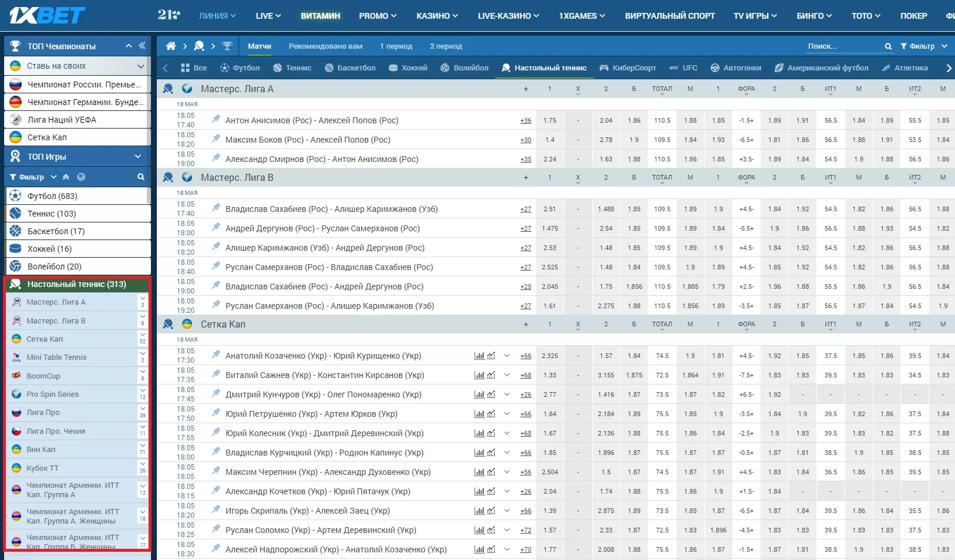Switch to the 1 период tab
The height and width of the screenshot is (560, 955).
[x=396, y=46]
